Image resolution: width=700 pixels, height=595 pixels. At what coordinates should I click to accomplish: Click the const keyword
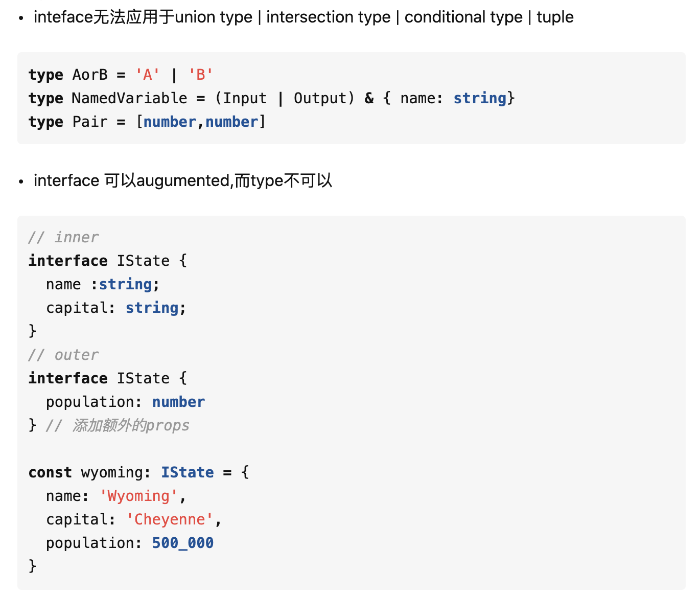tap(50, 472)
